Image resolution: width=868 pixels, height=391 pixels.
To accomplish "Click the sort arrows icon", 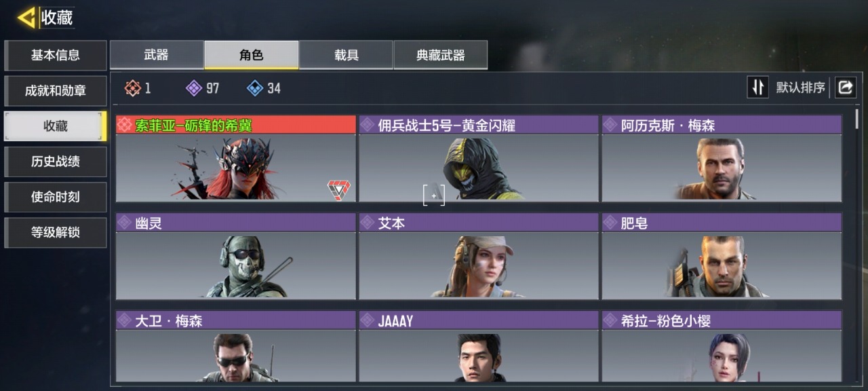I will (x=758, y=88).
